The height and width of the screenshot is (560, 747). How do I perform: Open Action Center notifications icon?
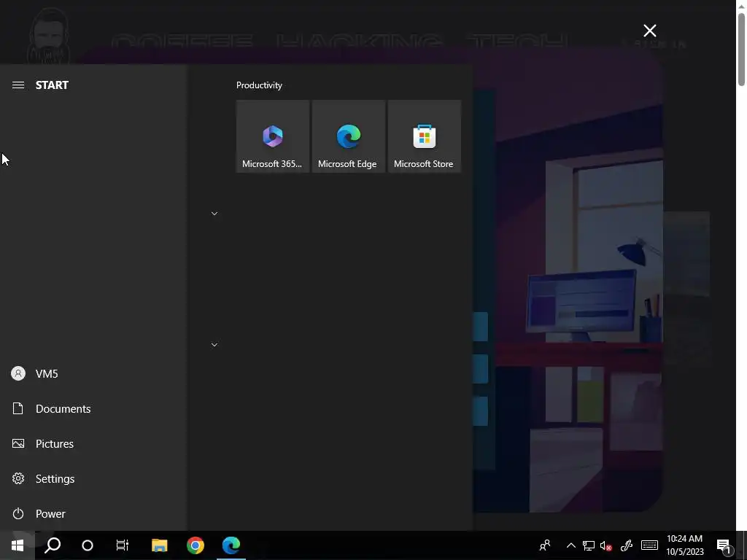[x=724, y=545]
